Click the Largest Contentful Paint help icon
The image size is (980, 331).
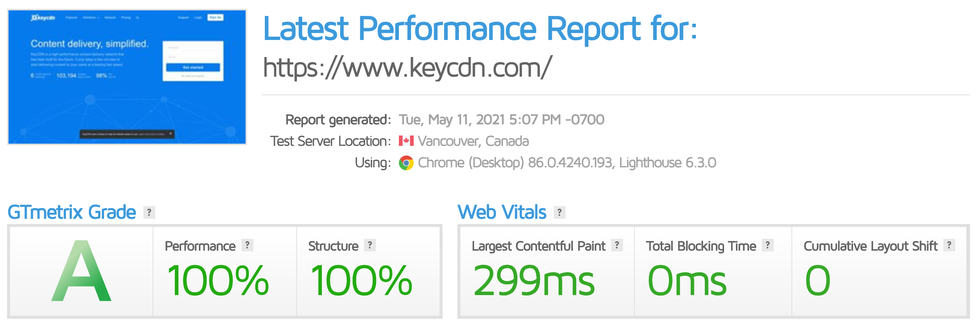(617, 245)
